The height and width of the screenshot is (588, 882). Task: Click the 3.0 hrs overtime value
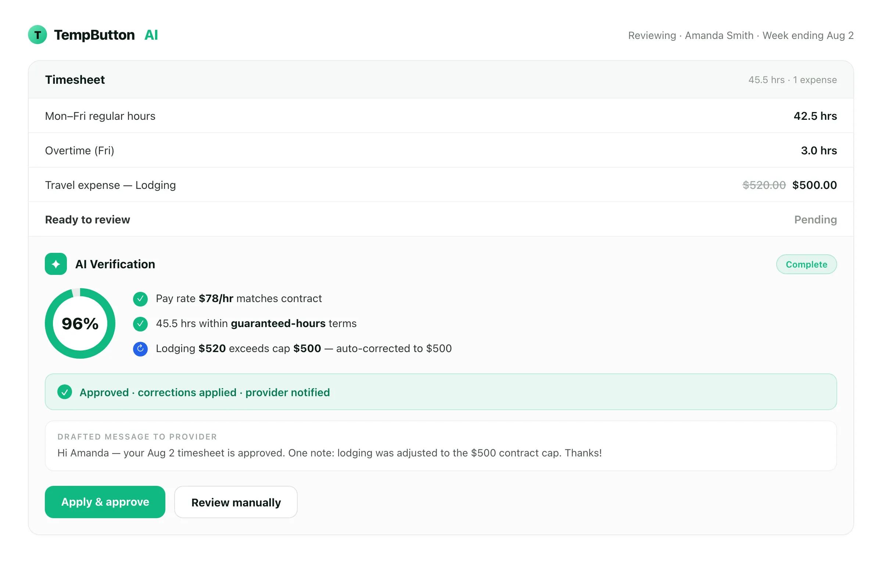(x=819, y=151)
